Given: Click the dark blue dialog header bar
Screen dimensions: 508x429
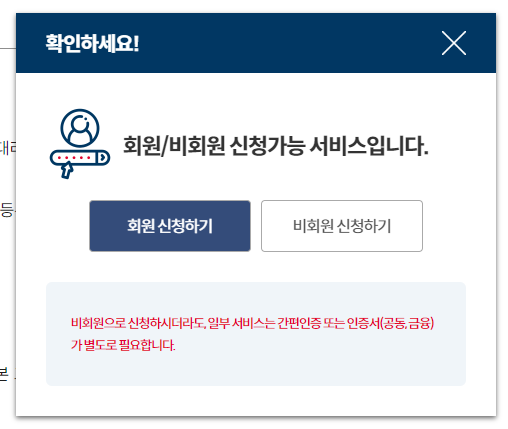Looking at the screenshot, I should 256,43.
